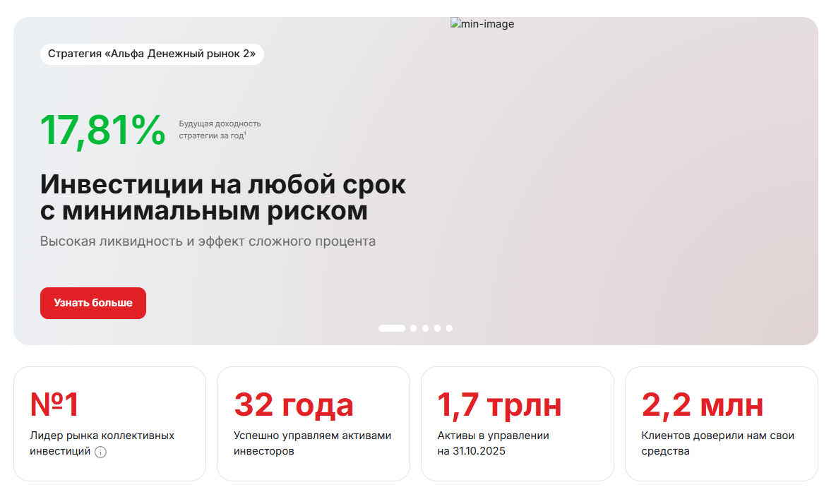Viewport: 836px width, 504px height.
Task: Click the headline «Инвестиции на любой срок»
Action: (223, 184)
